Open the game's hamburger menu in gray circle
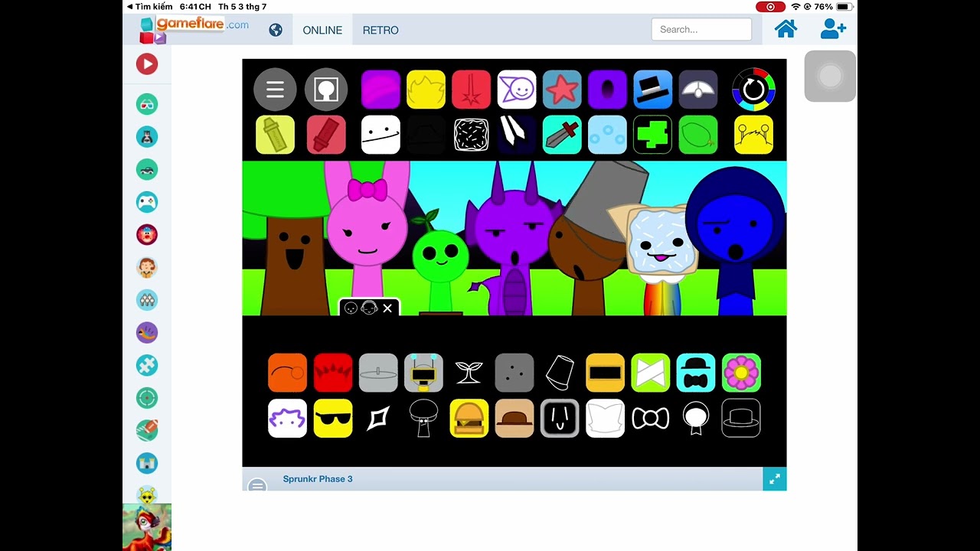 275,90
